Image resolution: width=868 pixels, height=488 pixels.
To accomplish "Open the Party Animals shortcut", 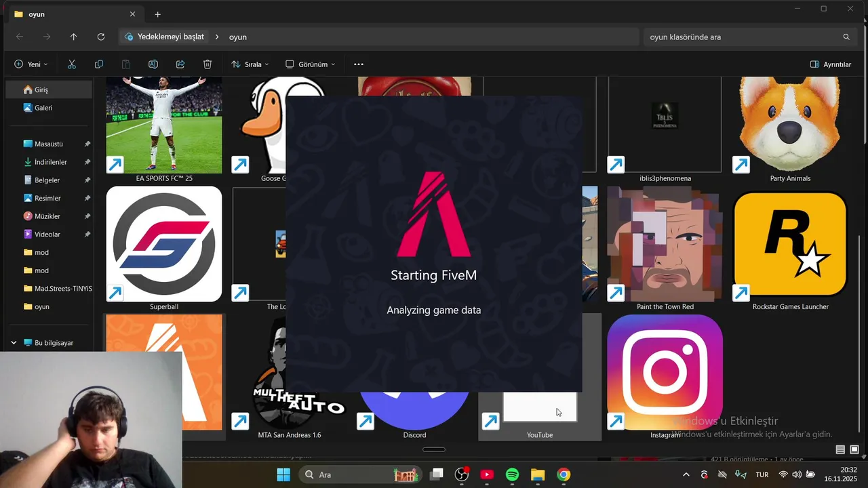I will [790, 129].
